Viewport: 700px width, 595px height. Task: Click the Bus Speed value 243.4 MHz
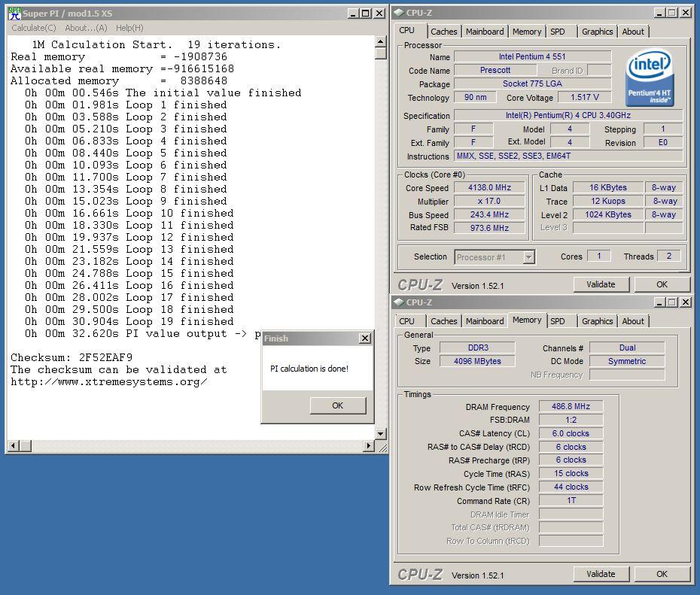click(x=489, y=214)
